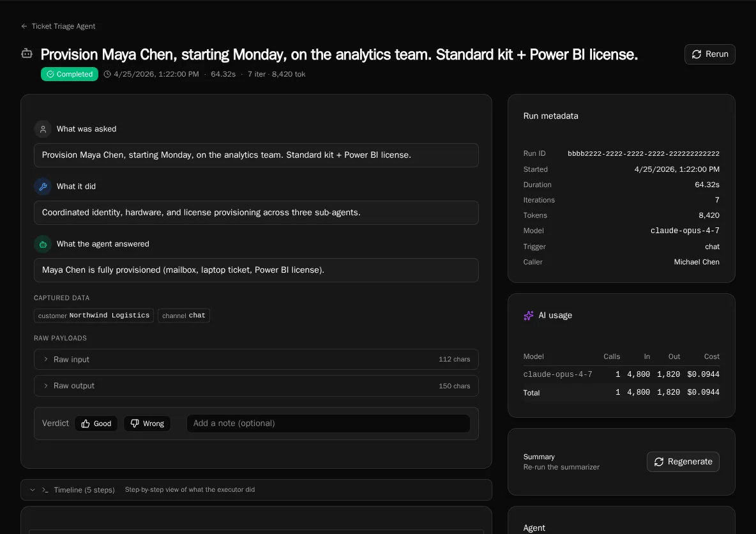Collapse the Timeline (5 steps) section
This screenshot has width=756, height=534.
click(33, 490)
